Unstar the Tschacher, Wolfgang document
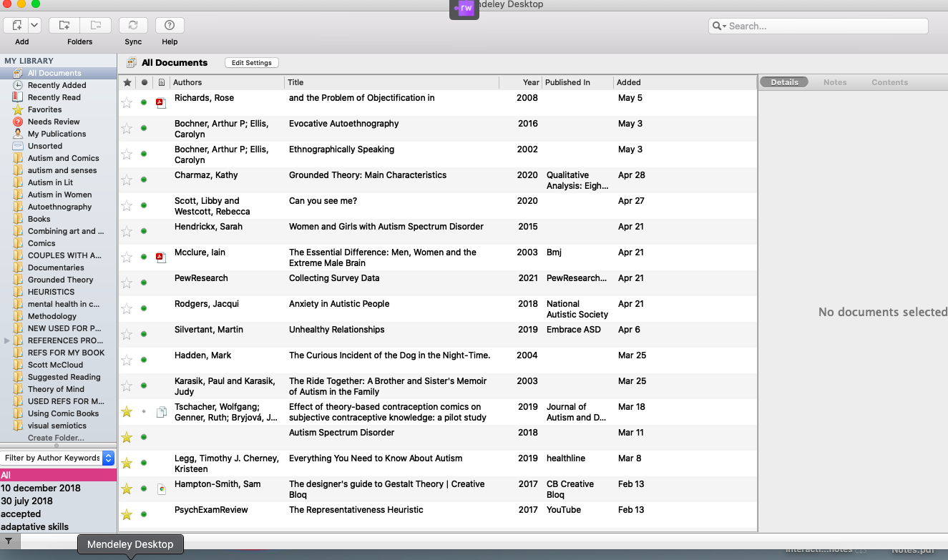 127,411
